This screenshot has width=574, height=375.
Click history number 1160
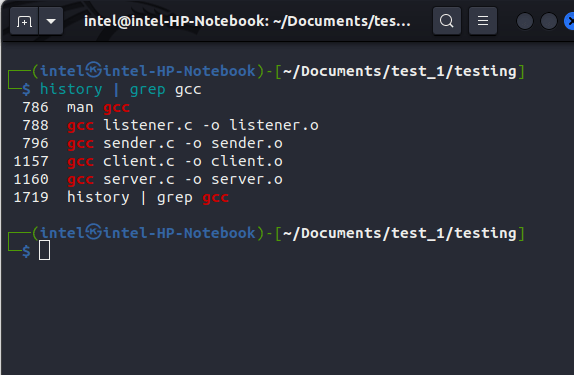click(31, 179)
